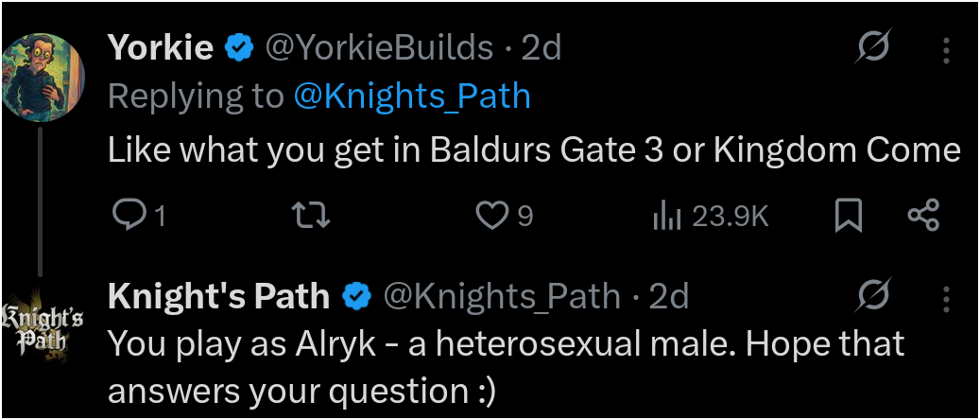Image resolution: width=980 pixels, height=420 pixels.
Task: Open more options on Knight's Path reply
Action: click(947, 300)
